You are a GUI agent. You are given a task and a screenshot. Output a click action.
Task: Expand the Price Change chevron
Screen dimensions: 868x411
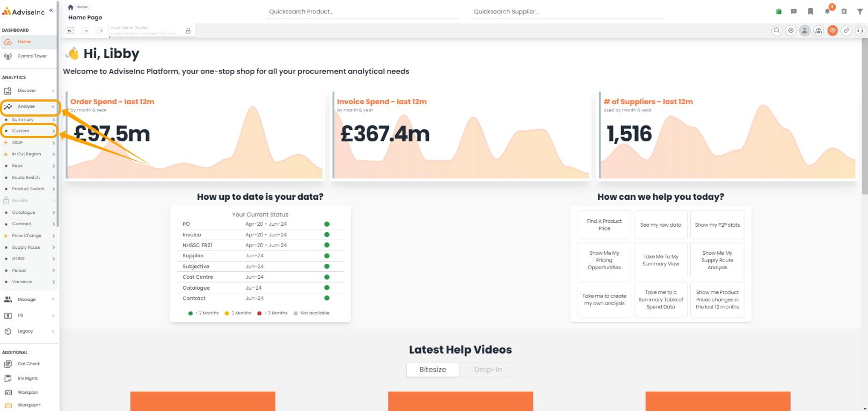(54, 236)
